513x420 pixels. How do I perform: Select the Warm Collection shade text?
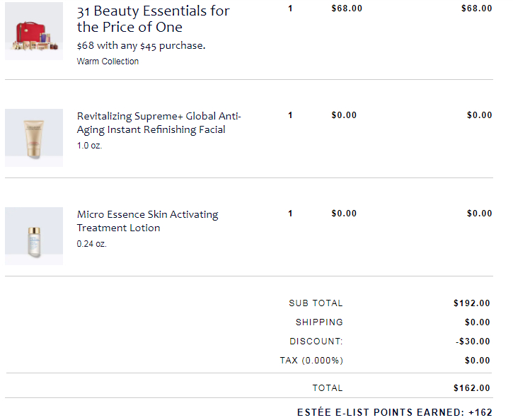coord(108,62)
